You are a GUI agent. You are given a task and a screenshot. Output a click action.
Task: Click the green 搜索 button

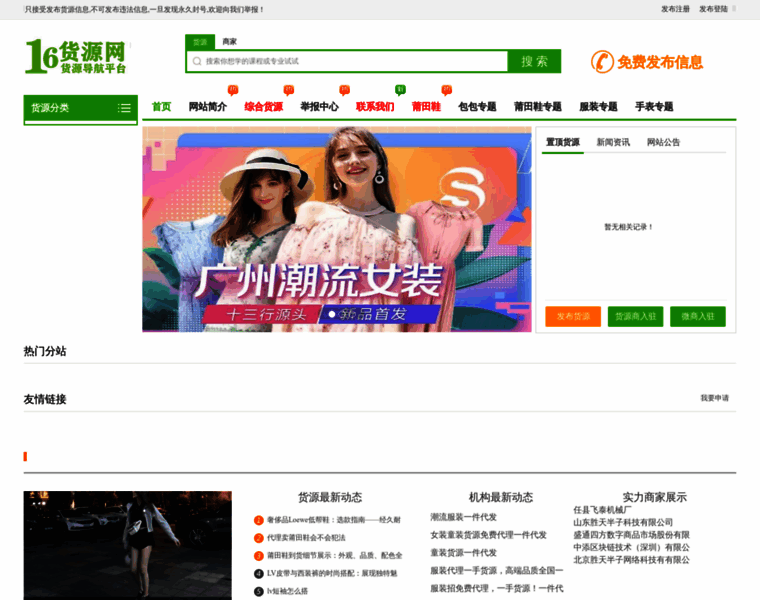(534, 61)
